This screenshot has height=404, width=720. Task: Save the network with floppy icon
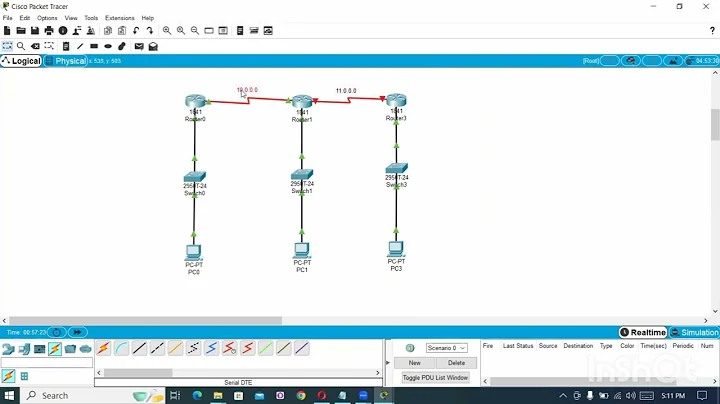tap(35, 31)
